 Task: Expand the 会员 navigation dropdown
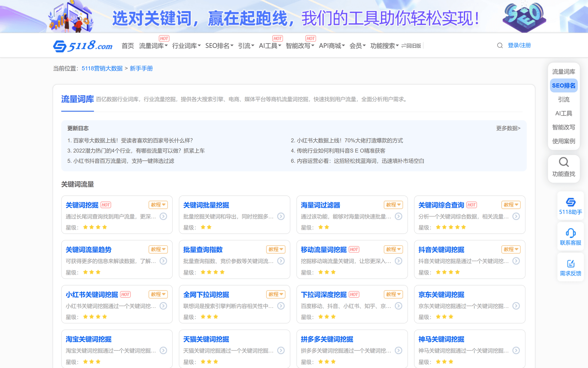(x=357, y=46)
